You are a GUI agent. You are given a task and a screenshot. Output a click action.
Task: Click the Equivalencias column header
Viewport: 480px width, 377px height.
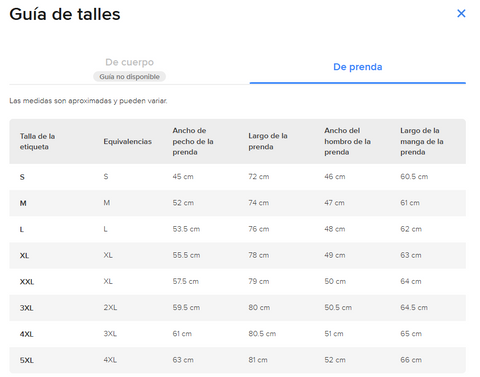coord(127,141)
